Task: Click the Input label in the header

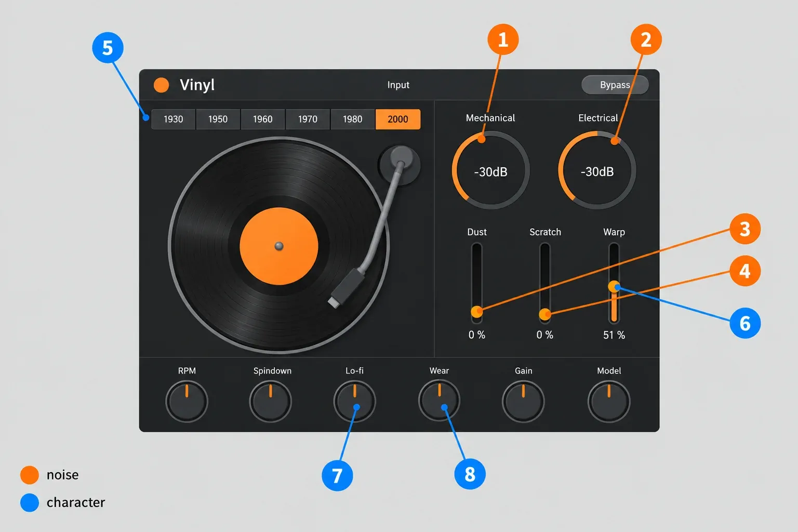Action: click(398, 85)
